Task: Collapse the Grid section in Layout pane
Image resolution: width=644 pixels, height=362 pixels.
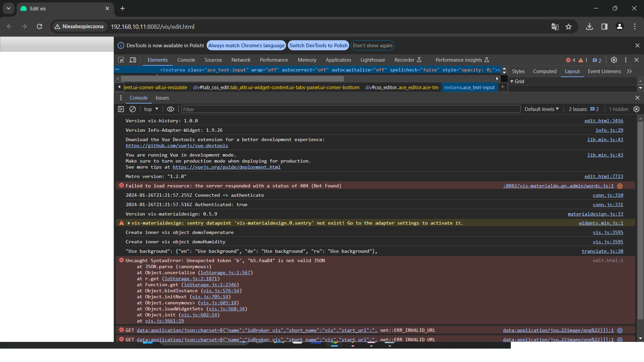Action: [512, 81]
